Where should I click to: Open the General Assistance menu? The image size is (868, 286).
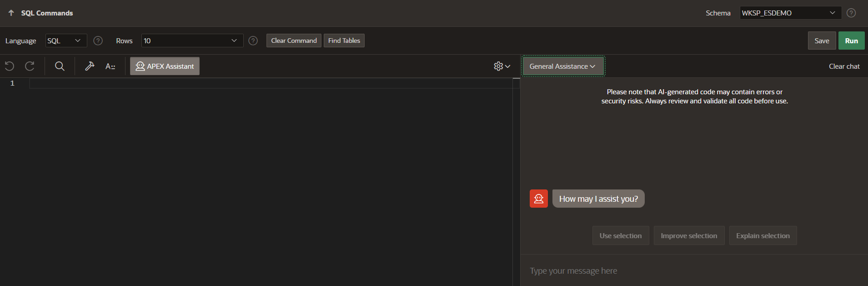click(x=562, y=66)
